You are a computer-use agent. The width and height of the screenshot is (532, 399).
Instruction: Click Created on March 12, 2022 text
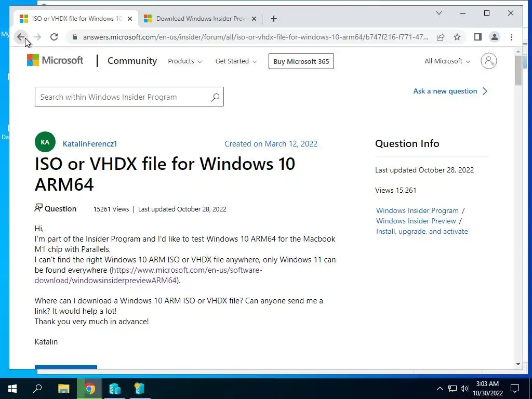coord(271,143)
